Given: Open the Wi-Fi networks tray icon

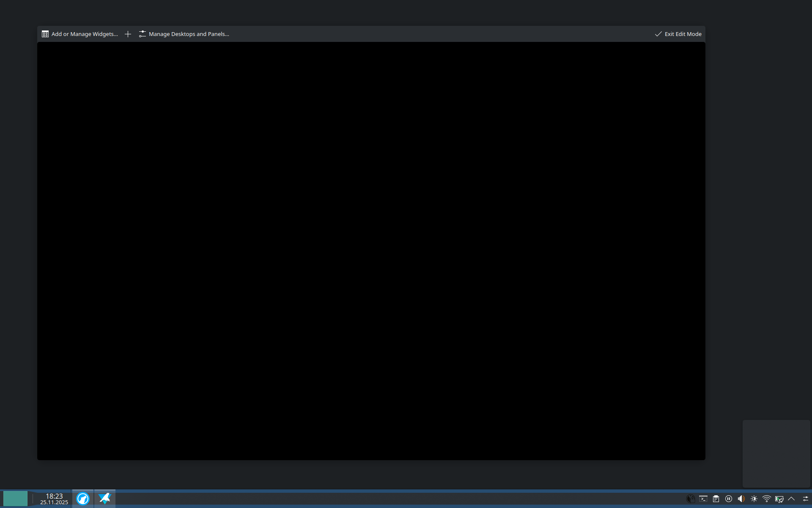Looking at the screenshot, I should coord(766,499).
